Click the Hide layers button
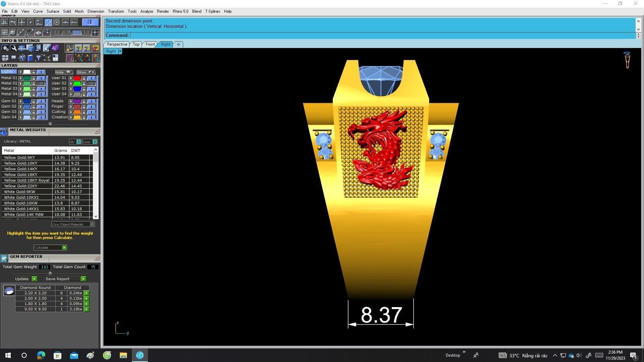The image size is (644, 362). coord(64,72)
